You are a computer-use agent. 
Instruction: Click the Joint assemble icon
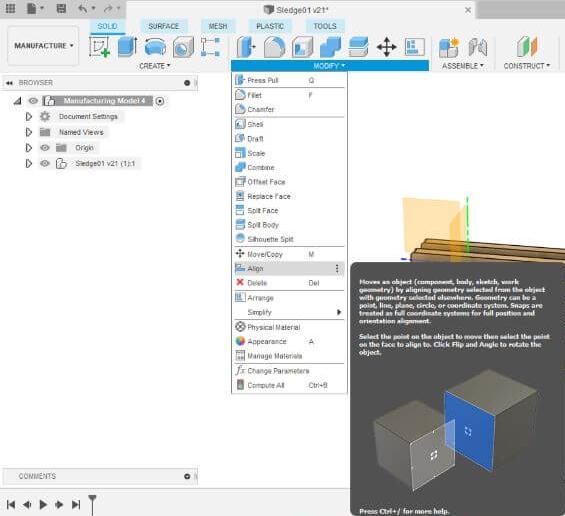pyautogui.click(x=478, y=47)
